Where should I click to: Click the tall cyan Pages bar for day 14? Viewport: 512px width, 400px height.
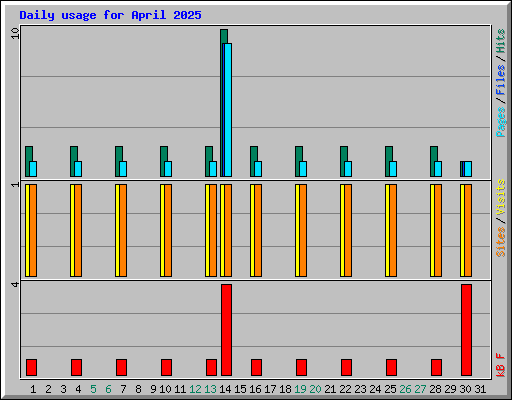(x=228, y=110)
